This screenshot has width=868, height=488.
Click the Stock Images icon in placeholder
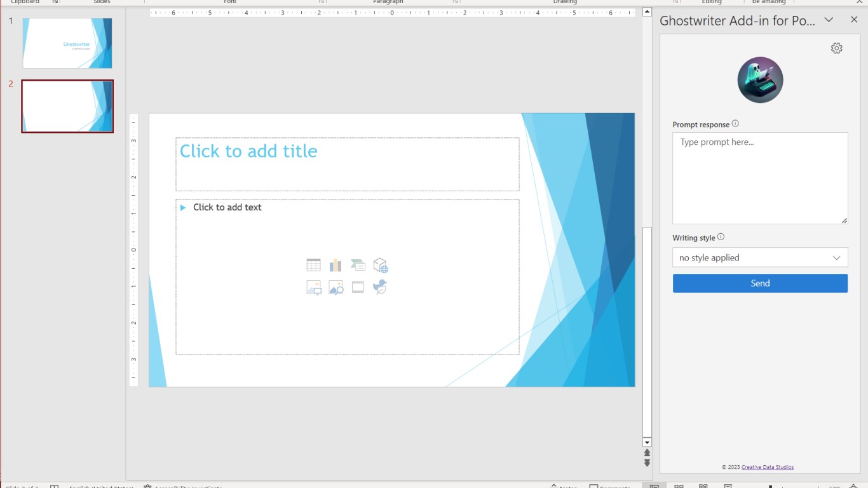tap(336, 287)
